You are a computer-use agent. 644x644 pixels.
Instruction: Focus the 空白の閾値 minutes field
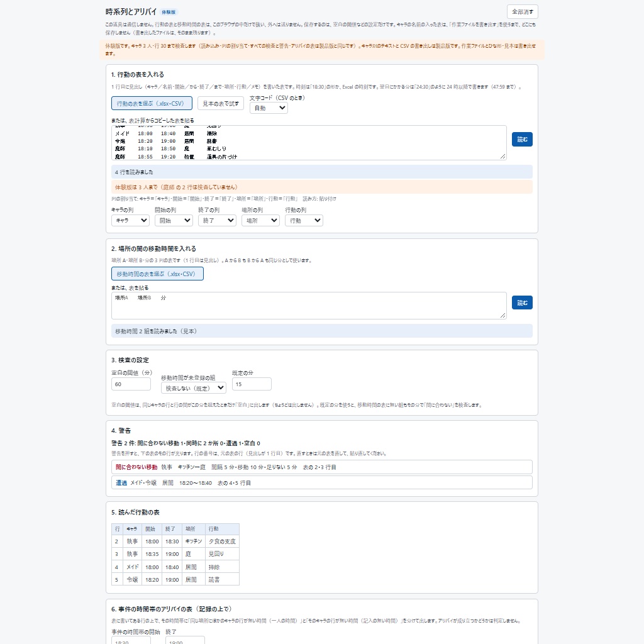click(x=131, y=384)
